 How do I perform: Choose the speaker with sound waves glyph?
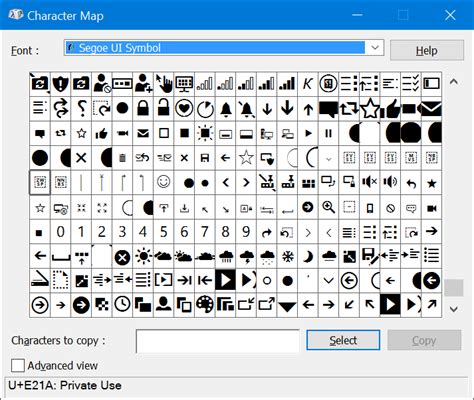pyautogui.click(x=391, y=182)
